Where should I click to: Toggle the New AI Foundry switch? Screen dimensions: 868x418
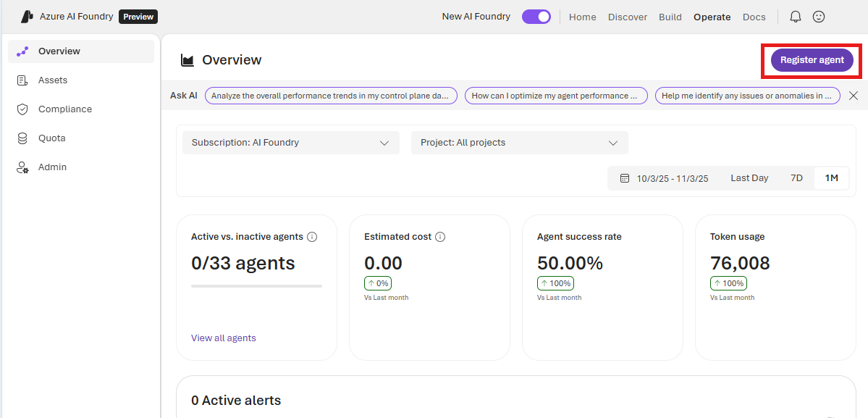click(536, 17)
